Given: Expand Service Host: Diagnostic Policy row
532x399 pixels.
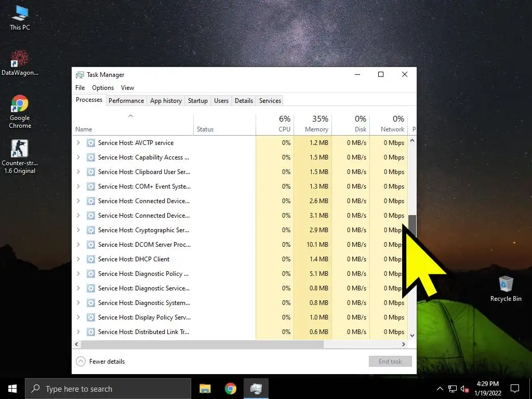Looking at the screenshot, I should [x=78, y=274].
